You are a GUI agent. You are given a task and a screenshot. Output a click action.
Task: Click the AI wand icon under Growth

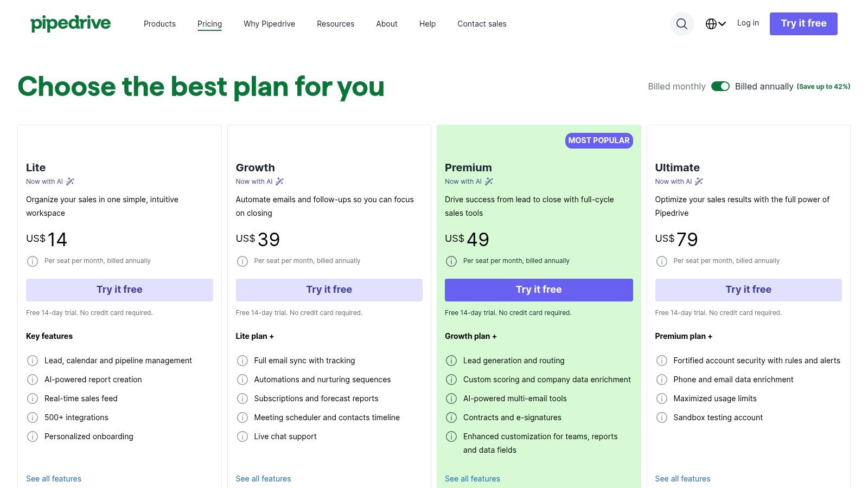(279, 182)
